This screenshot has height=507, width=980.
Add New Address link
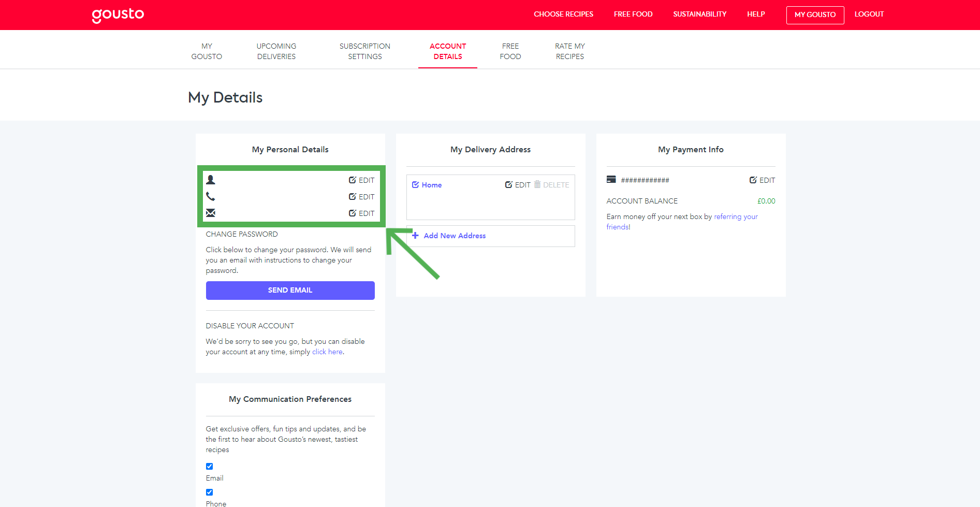click(455, 236)
